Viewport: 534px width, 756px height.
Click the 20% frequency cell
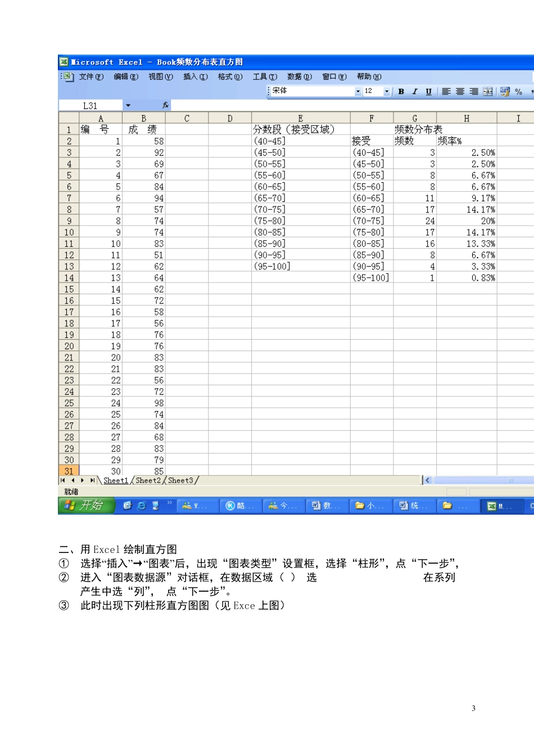(467, 220)
